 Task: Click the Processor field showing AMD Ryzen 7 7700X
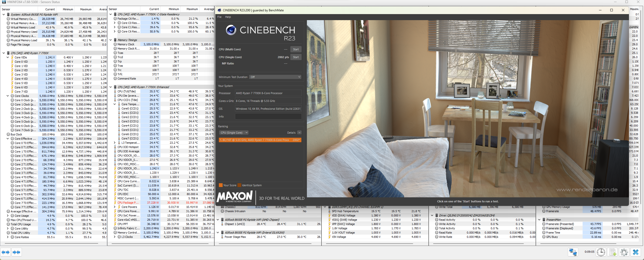click(268, 93)
